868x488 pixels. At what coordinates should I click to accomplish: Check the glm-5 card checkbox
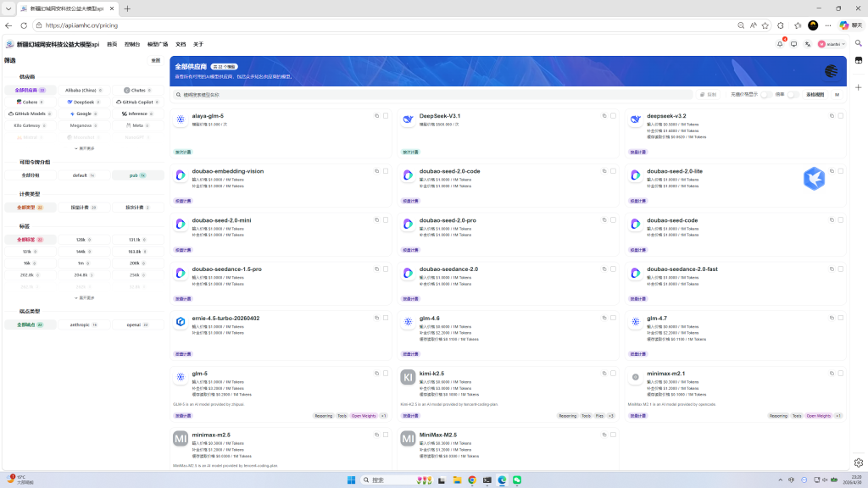(x=386, y=374)
